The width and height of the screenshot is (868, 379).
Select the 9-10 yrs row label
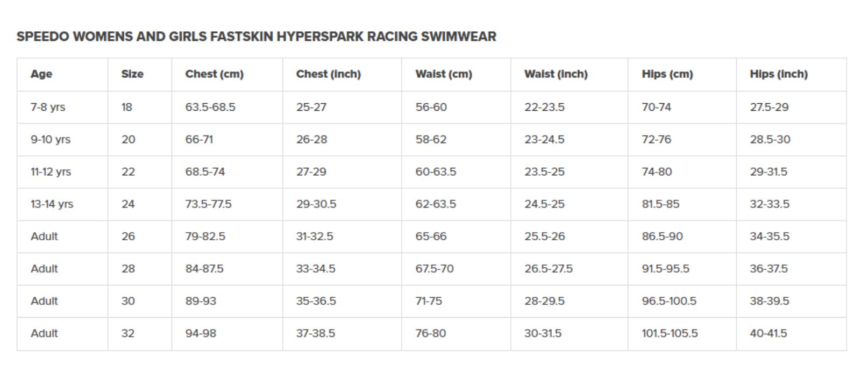point(51,140)
